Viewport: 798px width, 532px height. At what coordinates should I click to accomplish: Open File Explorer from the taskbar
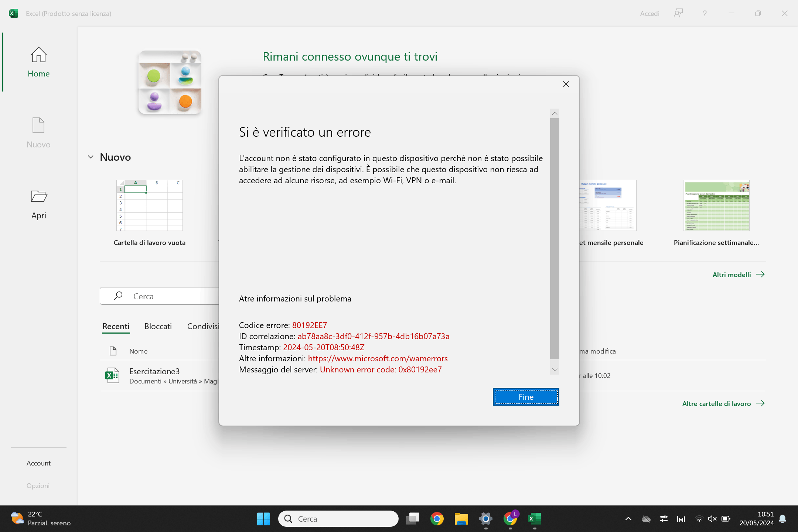pos(461,519)
